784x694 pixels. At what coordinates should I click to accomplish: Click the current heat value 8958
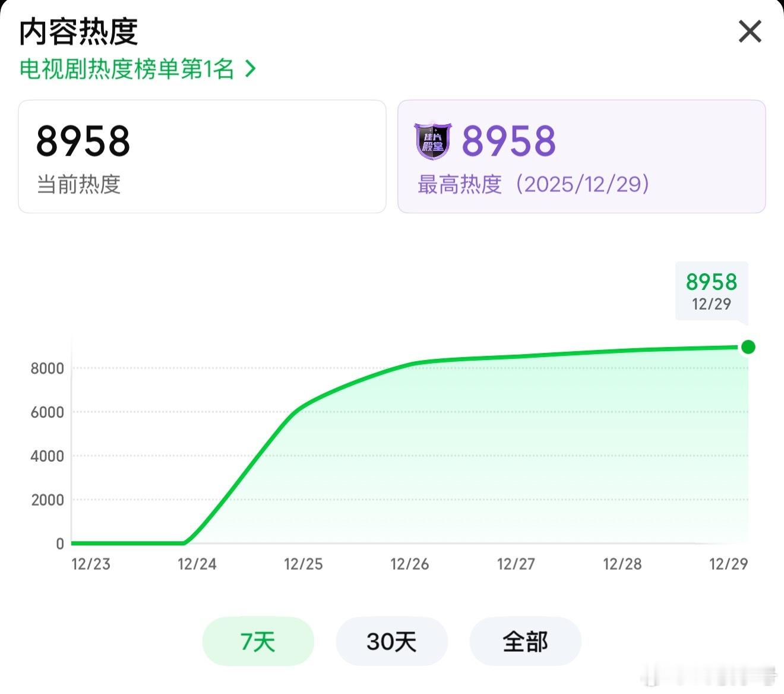coord(83,141)
